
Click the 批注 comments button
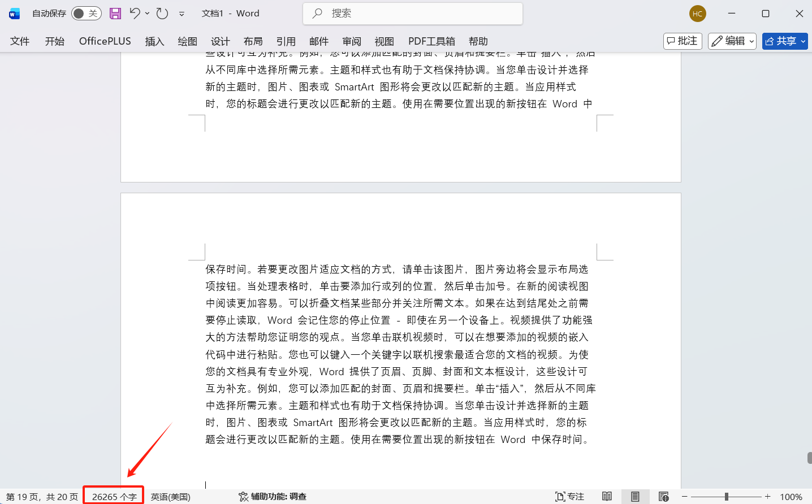pyautogui.click(x=683, y=41)
